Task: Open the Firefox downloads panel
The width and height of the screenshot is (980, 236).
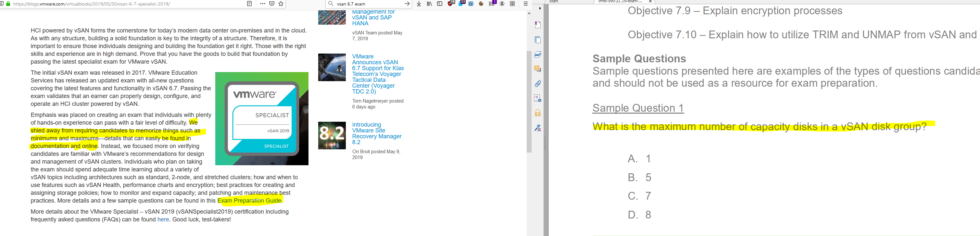Action: point(419,4)
